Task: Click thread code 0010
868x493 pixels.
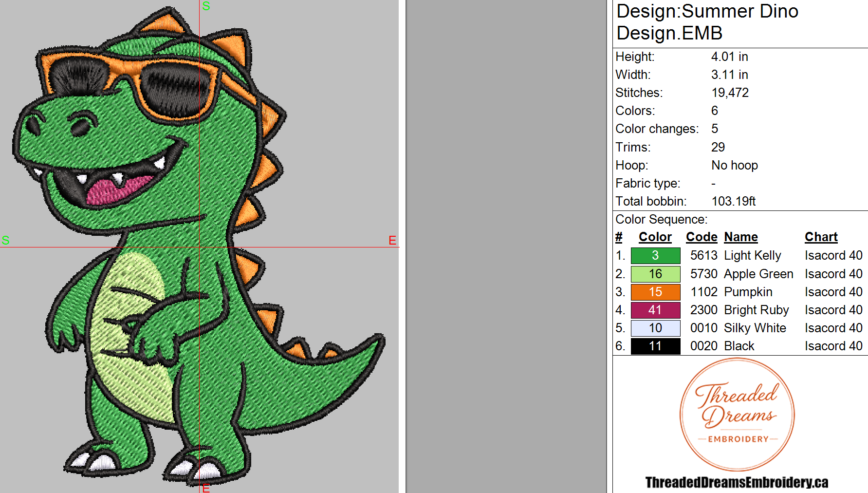Action: point(704,328)
